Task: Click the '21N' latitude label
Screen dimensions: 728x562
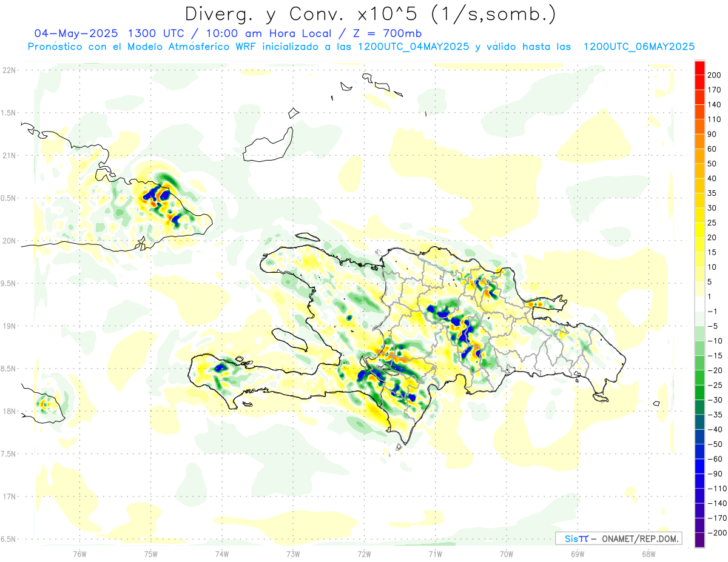Action: point(8,156)
